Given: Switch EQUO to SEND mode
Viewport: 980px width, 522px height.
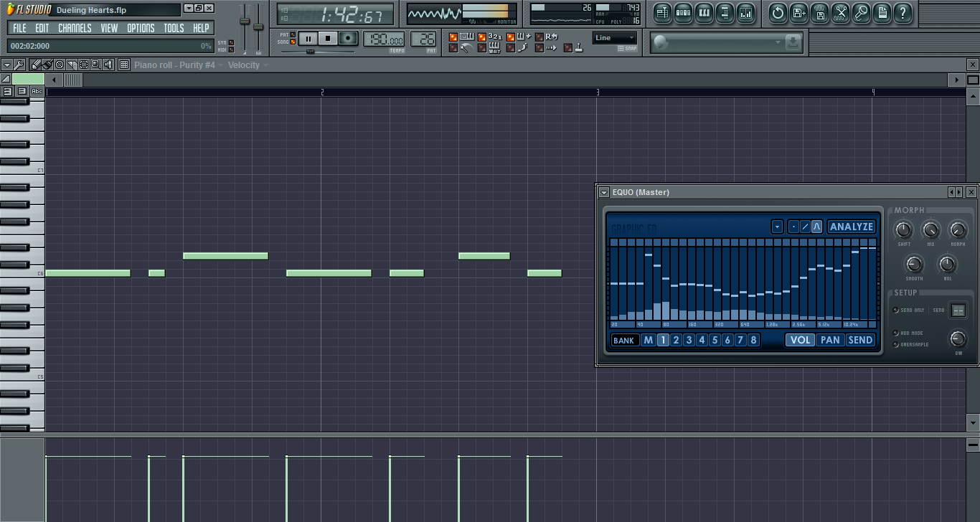Looking at the screenshot, I should click(860, 340).
